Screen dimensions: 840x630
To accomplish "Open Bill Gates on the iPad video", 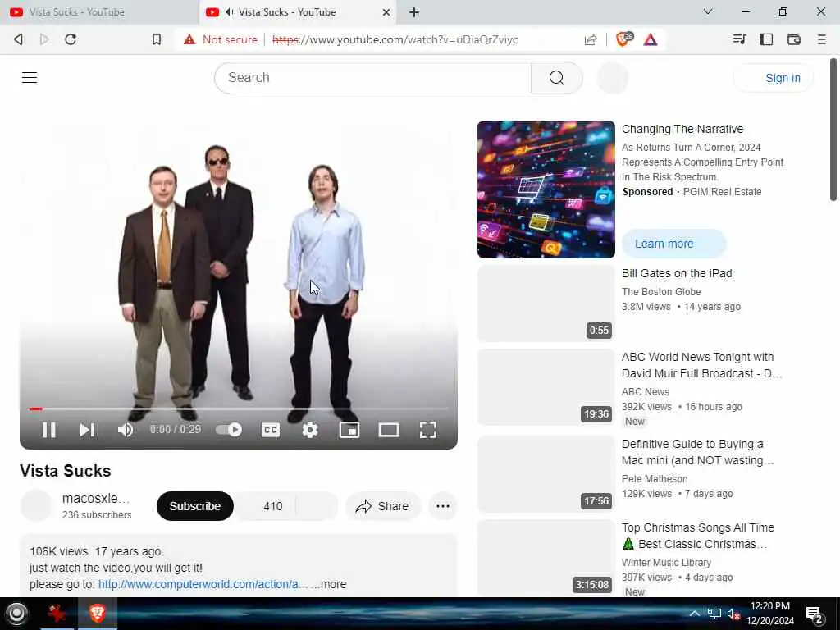I will (x=677, y=273).
